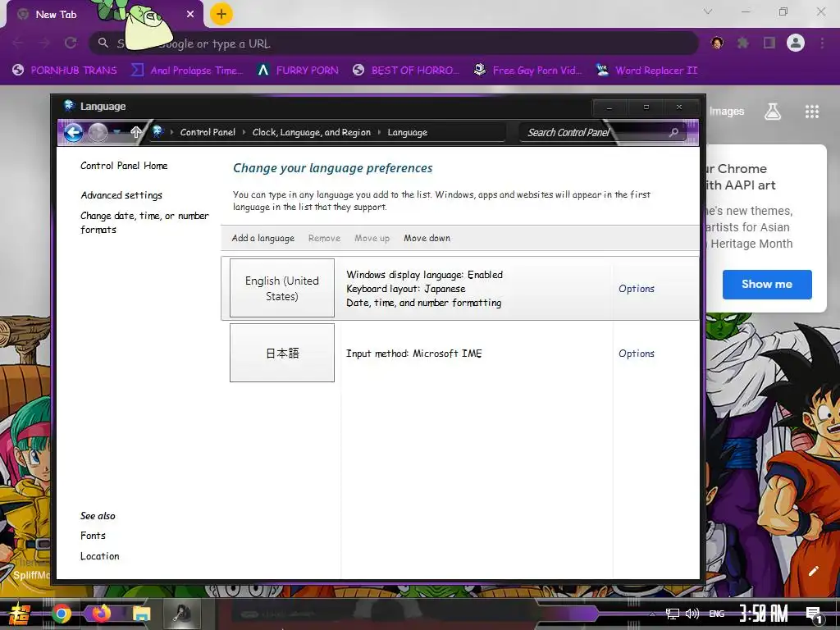
Task: Expand the chevron after Clock, Language, and Region
Action: click(379, 132)
